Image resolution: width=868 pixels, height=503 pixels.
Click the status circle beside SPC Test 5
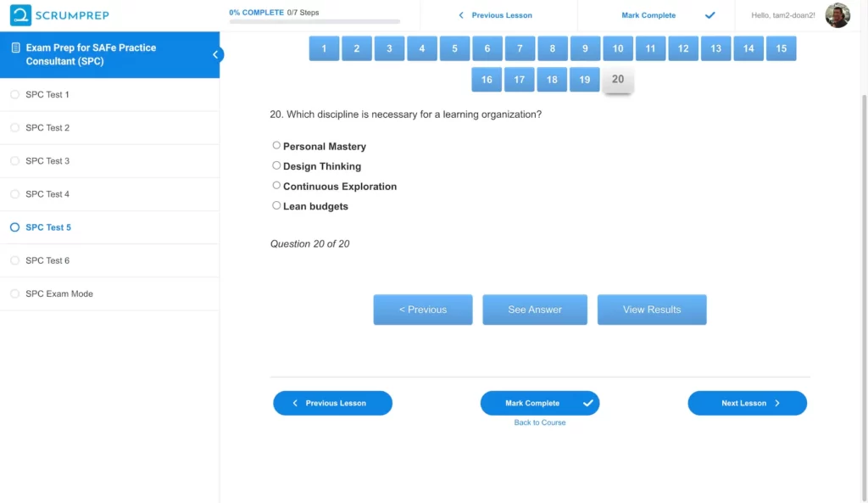point(14,227)
